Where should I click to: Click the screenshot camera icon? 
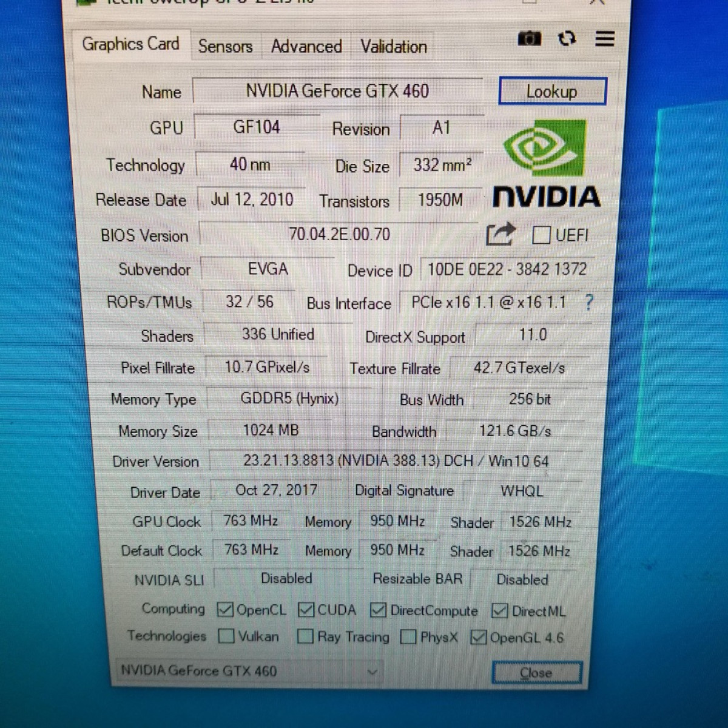[528, 39]
